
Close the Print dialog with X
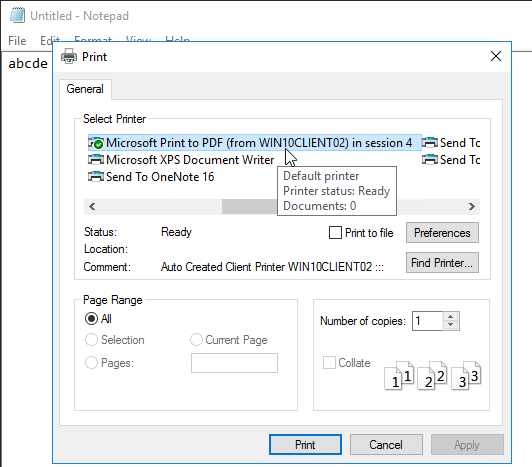[x=496, y=56]
